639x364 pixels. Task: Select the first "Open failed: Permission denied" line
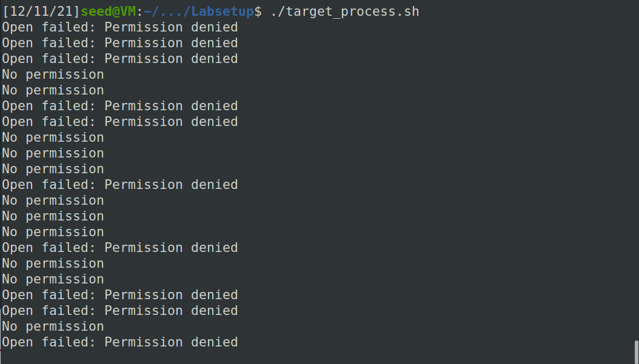point(120,27)
